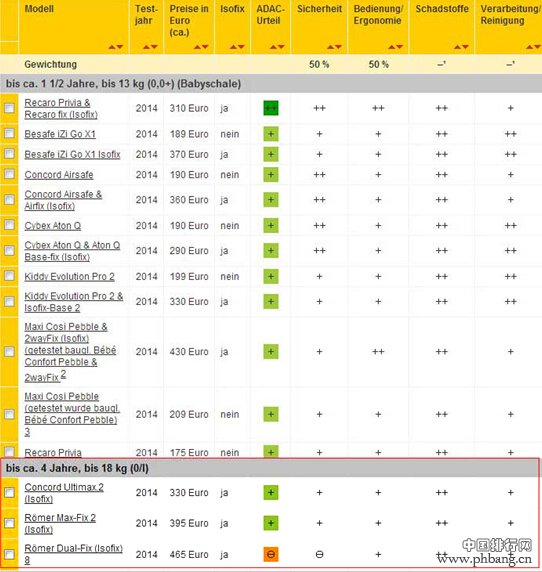Click the '430 Euro' price cell
This screenshot has height=572, width=542.
pos(189,352)
